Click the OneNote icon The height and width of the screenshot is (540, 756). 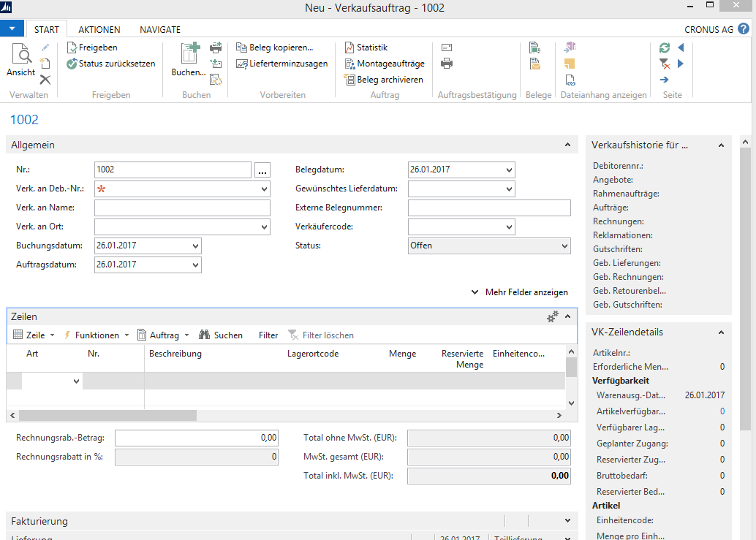click(570, 47)
